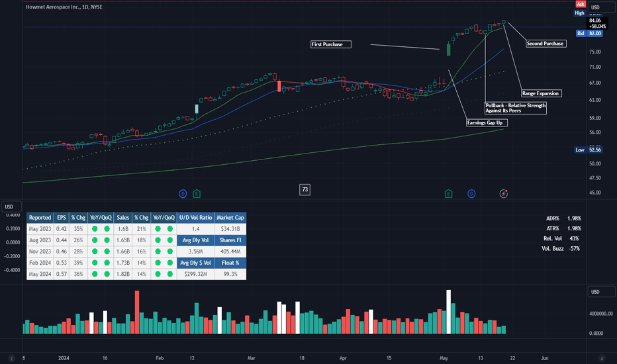The height and width of the screenshot is (364, 617).
Task: Click the 1.82B sales value
Action: click(x=122, y=274)
